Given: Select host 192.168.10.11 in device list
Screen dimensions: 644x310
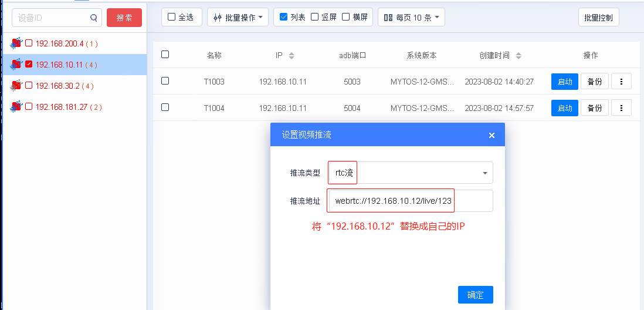Looking at the screenshot, I should pos(66,65).
